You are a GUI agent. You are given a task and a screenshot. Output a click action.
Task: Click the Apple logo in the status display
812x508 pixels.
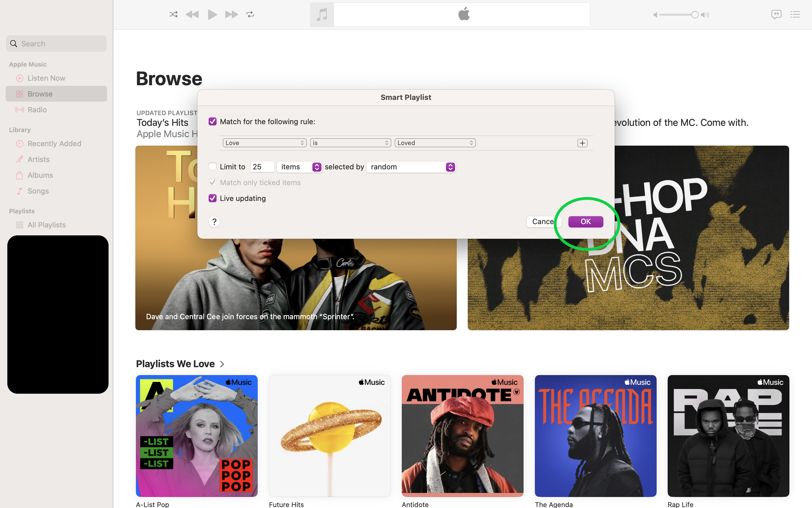click(x=464, y=14)
